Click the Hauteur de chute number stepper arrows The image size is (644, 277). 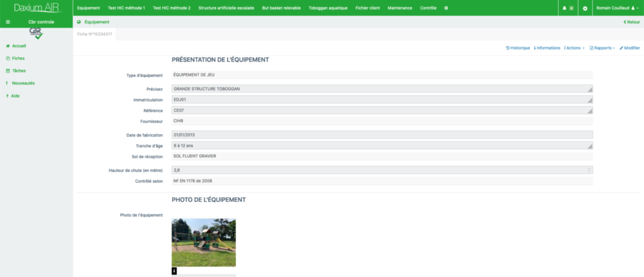coord(589,170)
